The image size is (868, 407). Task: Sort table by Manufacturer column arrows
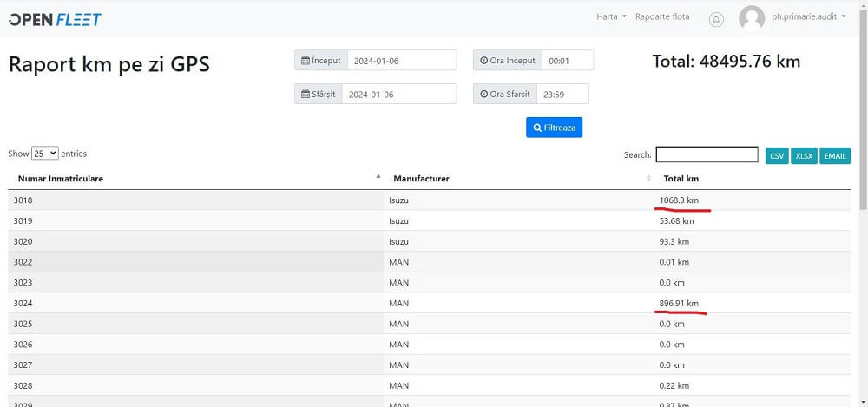click(648, 179)
